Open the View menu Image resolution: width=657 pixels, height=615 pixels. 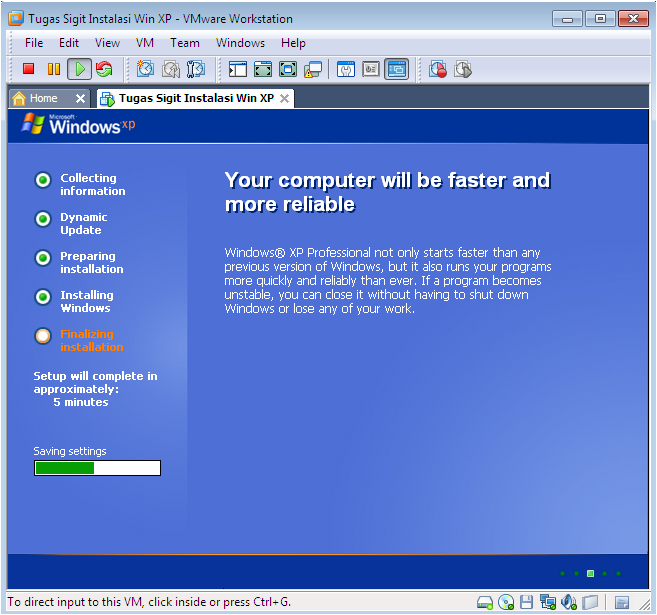[x=107, y=43]
